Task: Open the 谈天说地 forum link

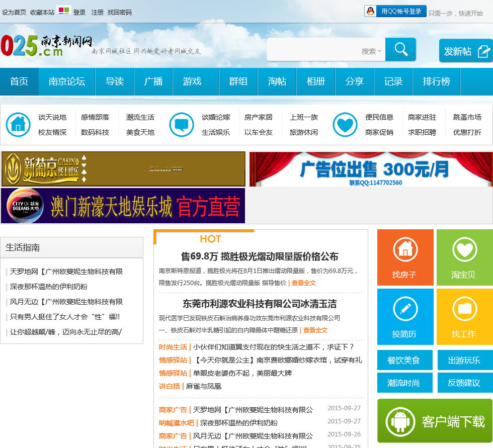Action: tap(52, 117)
